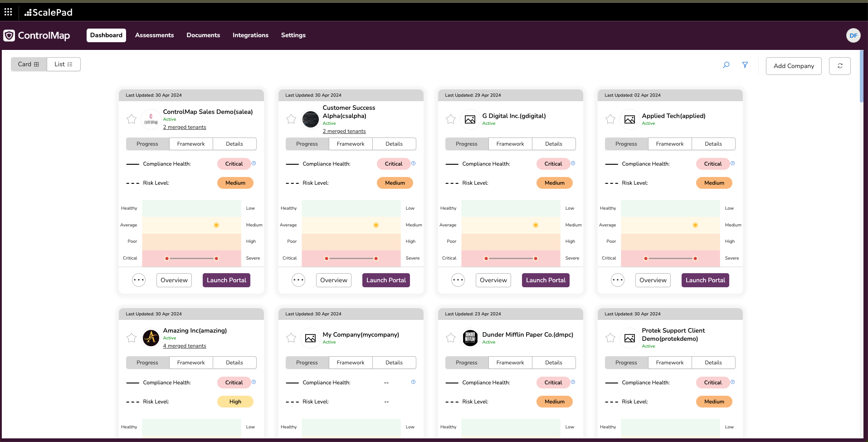
Task: Star the Applied Tech card
Action: (x=610, y=119)
